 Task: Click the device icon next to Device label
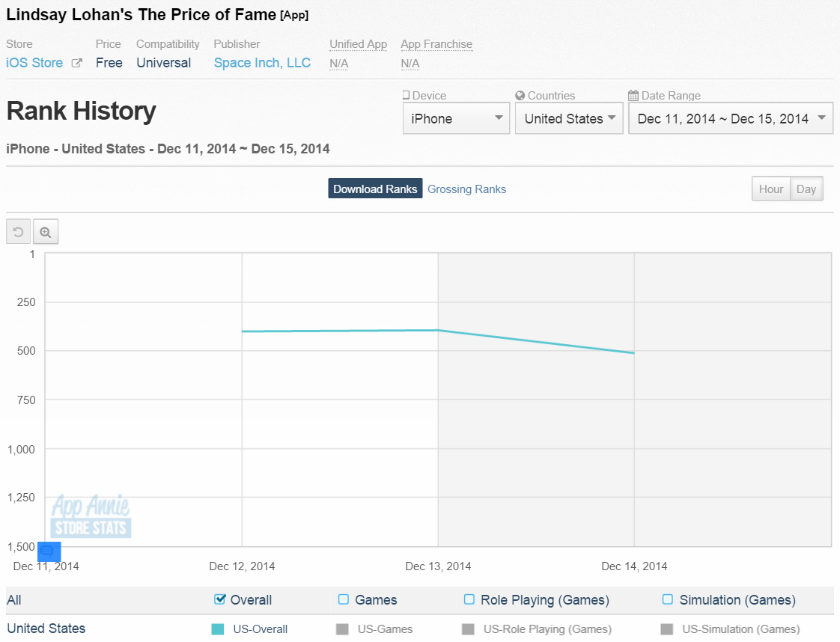point(406,95)
